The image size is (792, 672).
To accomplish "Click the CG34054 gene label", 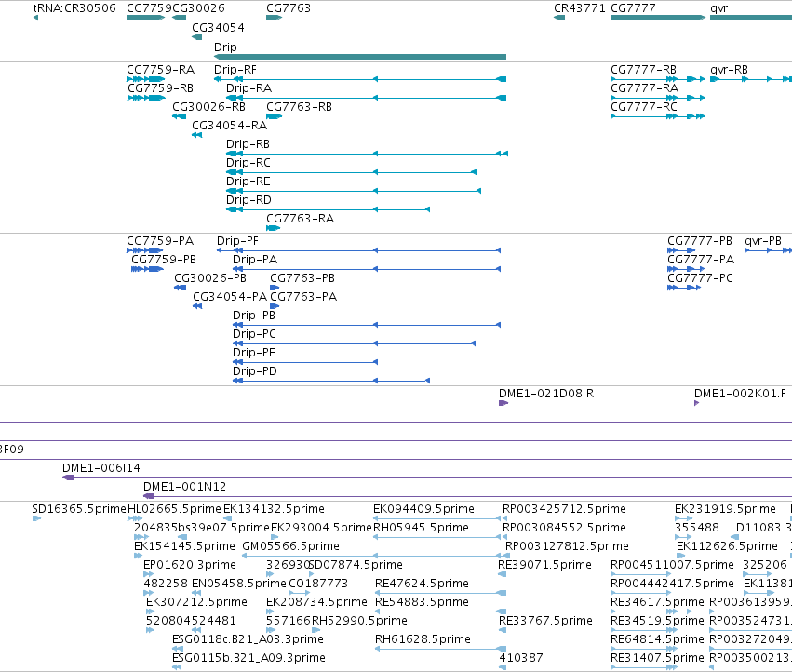I will point(218,27).
